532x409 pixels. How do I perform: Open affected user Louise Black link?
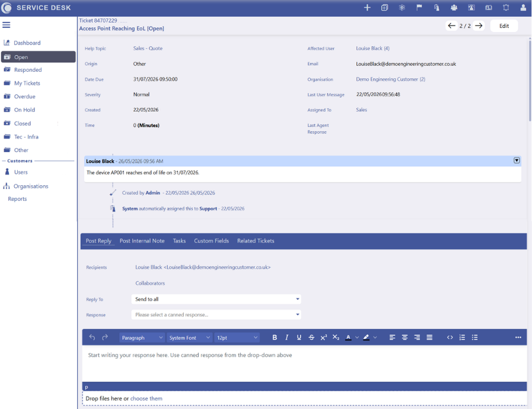[x=372, y=48]
